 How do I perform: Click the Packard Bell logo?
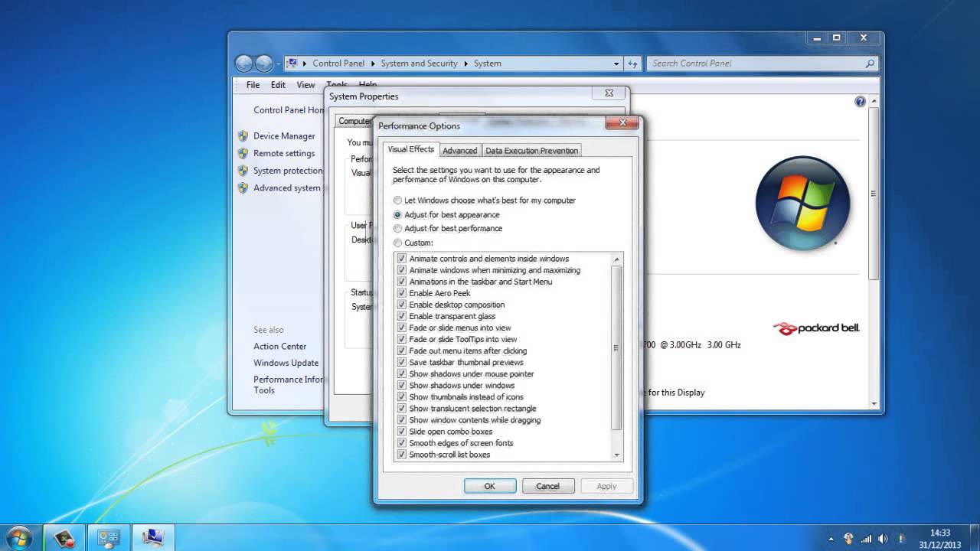pyautogui.click(x=816, y=328)
